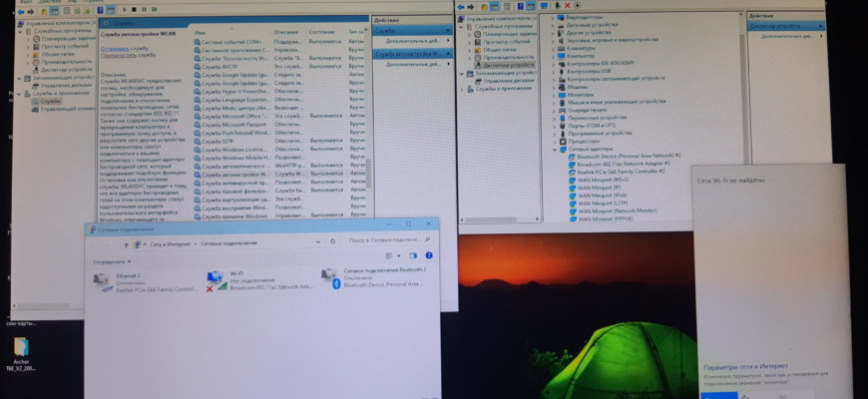Expand Процессоры node in Device Manager
868x399 pixels.
pyautogui.click(x=555, y=142)
